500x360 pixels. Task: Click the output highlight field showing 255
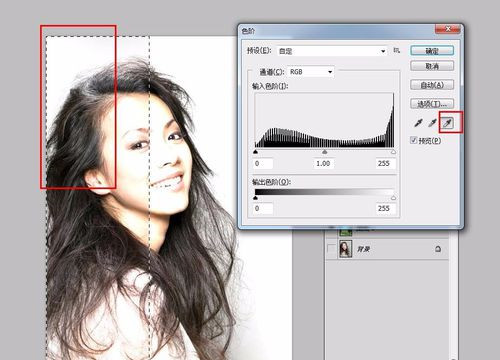[x=386, y=209]
